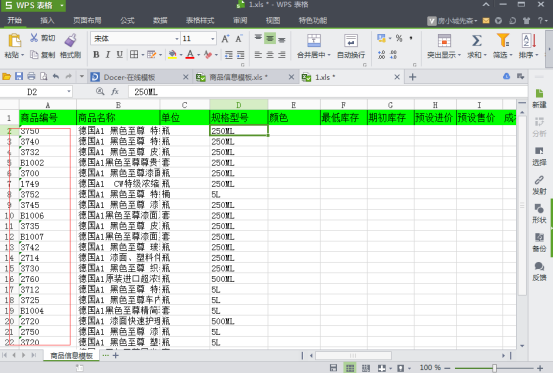Open the font size dropdown

click(x=213, y=38)
